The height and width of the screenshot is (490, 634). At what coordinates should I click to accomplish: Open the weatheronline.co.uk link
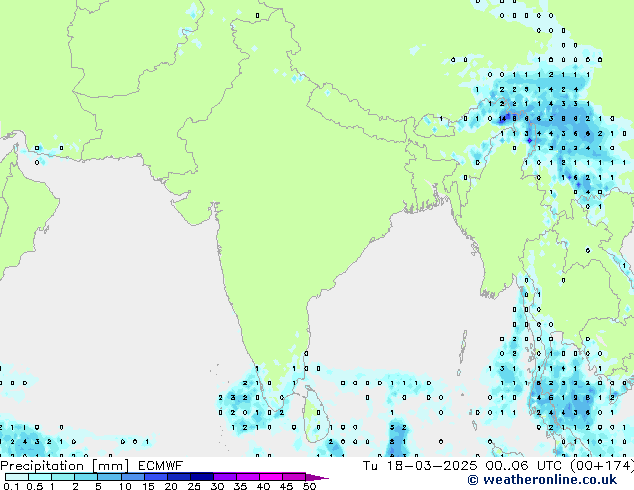[x=550, y=480]
